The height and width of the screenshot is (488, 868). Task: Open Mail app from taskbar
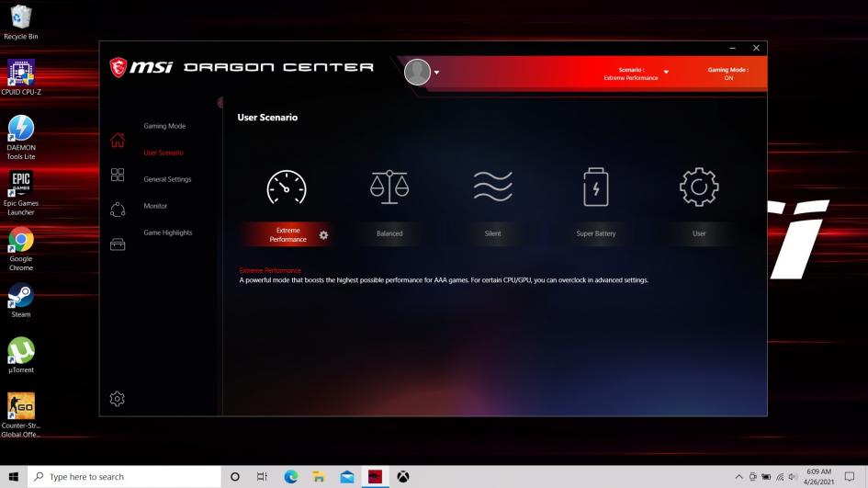coord(347,477)
